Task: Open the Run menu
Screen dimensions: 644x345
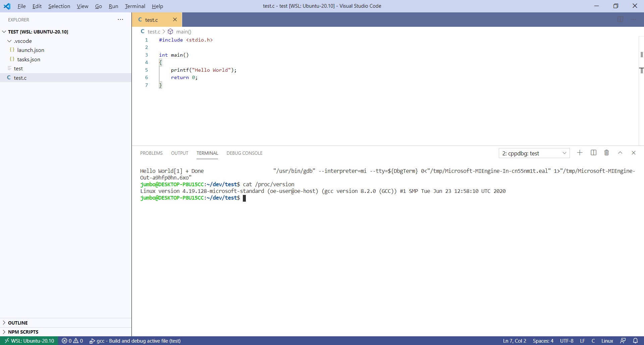Action: tap(113, 6)
